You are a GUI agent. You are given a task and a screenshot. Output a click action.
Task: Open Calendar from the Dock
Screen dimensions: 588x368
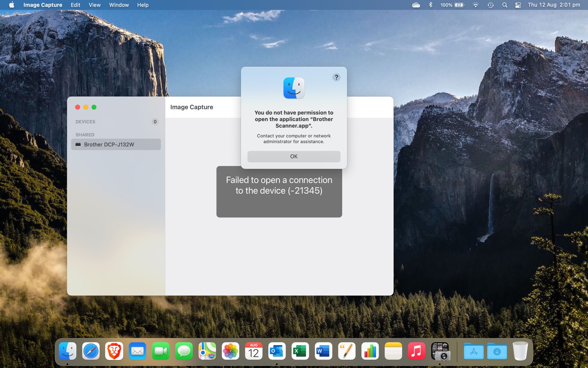coord(254,351)
